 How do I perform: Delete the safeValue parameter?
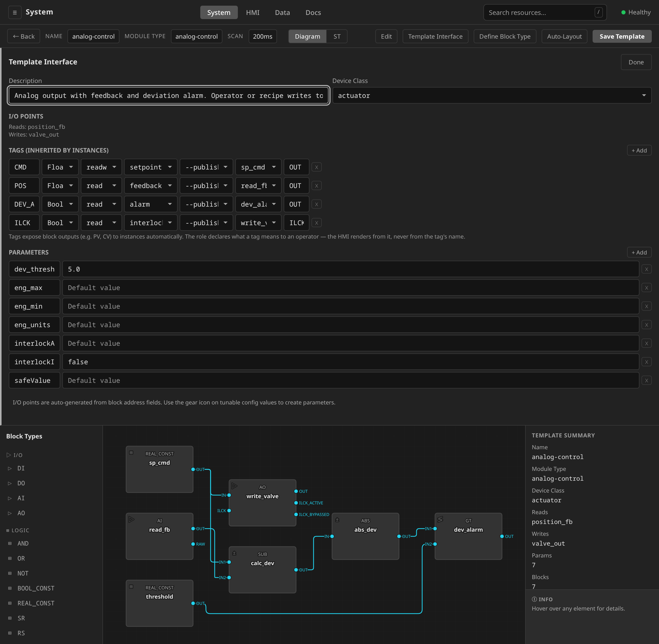click(646, 380)
